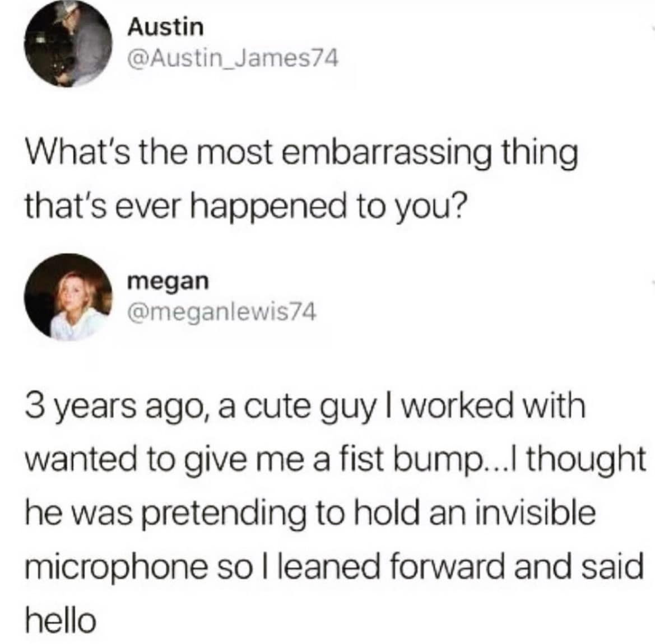Click the line starting "3 years ago"
This screenshot has height=644, width=655.
(x=305, y=405)
